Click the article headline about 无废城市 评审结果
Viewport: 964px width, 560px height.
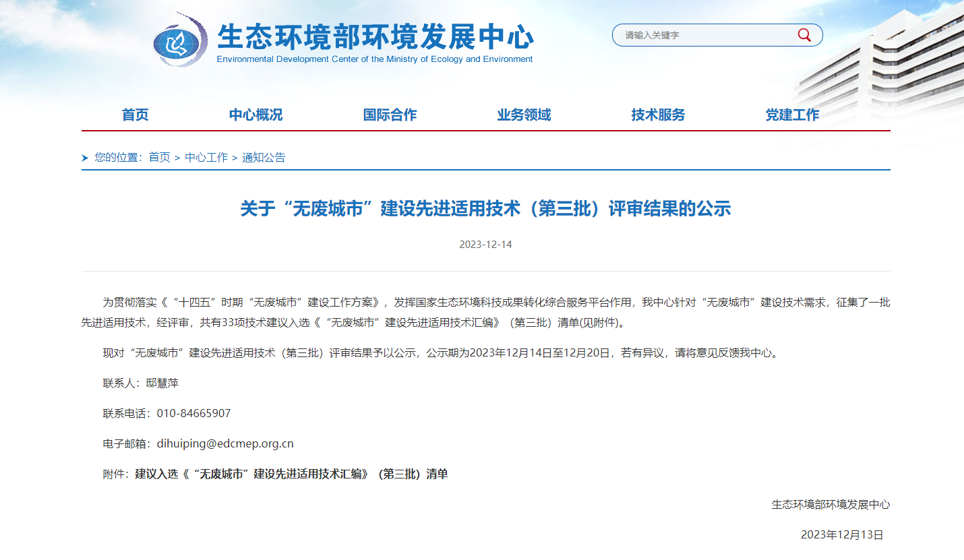485,208
